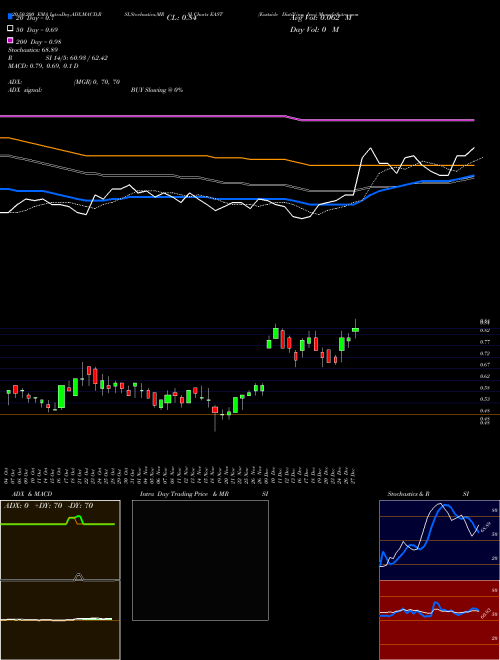500x660 pixels.
Task: Open the empty Intra Day Trading panel
Action: tap(200, 560)
